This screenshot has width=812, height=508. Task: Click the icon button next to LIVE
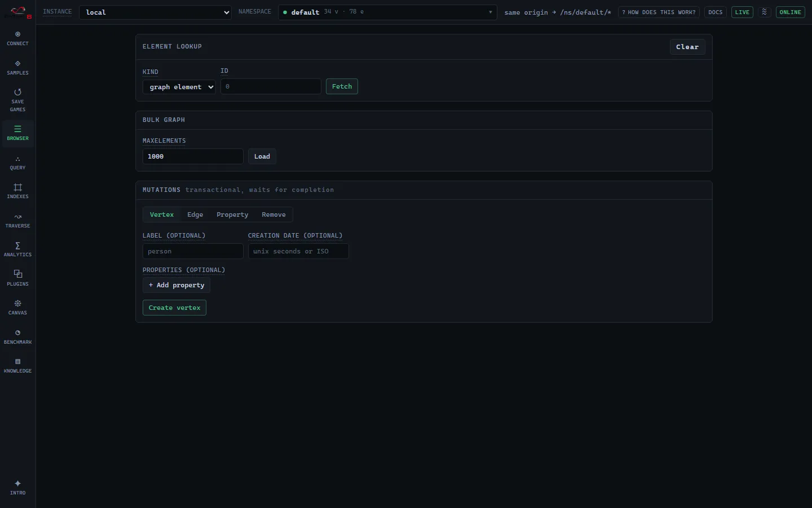(x=765, y=12)
